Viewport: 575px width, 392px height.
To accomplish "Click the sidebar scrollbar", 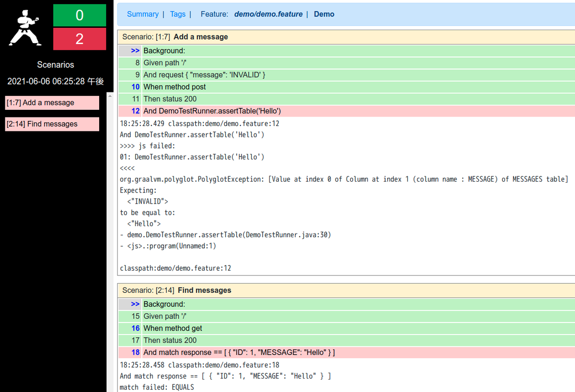I will click(x=110, y=192).
